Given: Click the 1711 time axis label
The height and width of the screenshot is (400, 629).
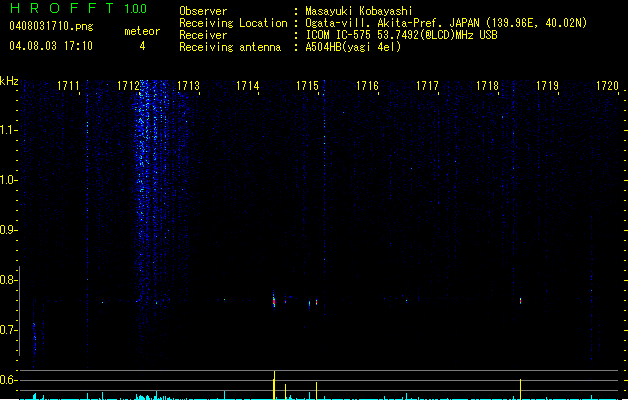Looking at the screenshot, I should tap(68, 86).
